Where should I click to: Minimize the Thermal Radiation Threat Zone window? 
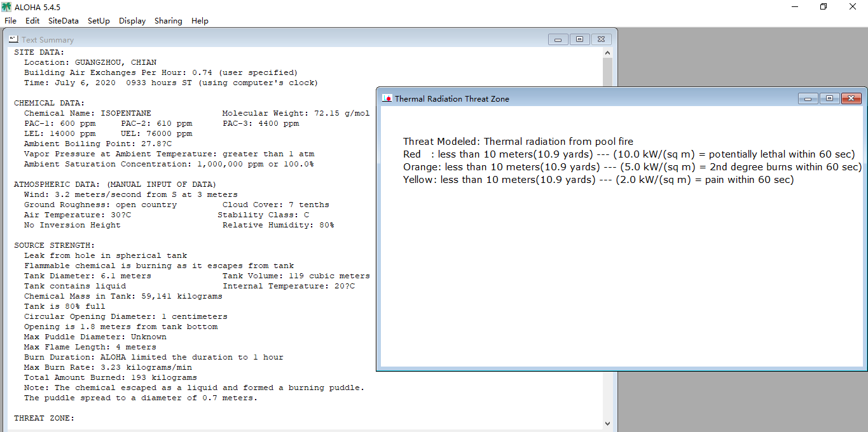tap(808, 98)
